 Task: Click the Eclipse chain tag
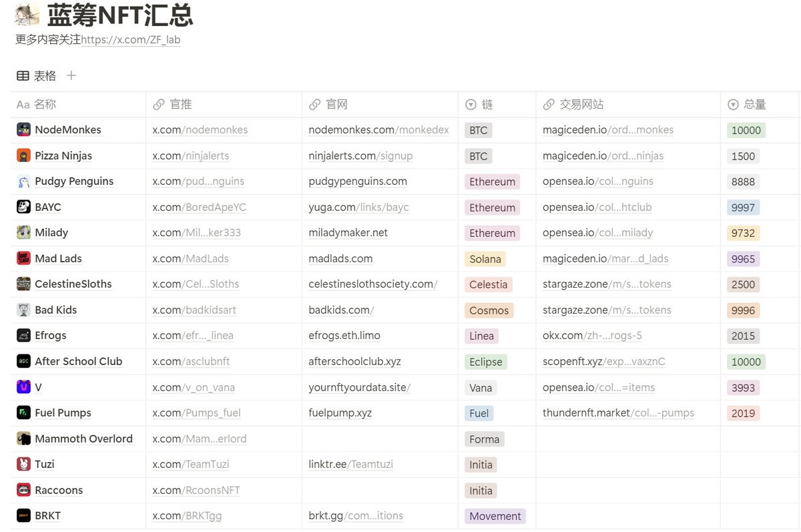486,362
